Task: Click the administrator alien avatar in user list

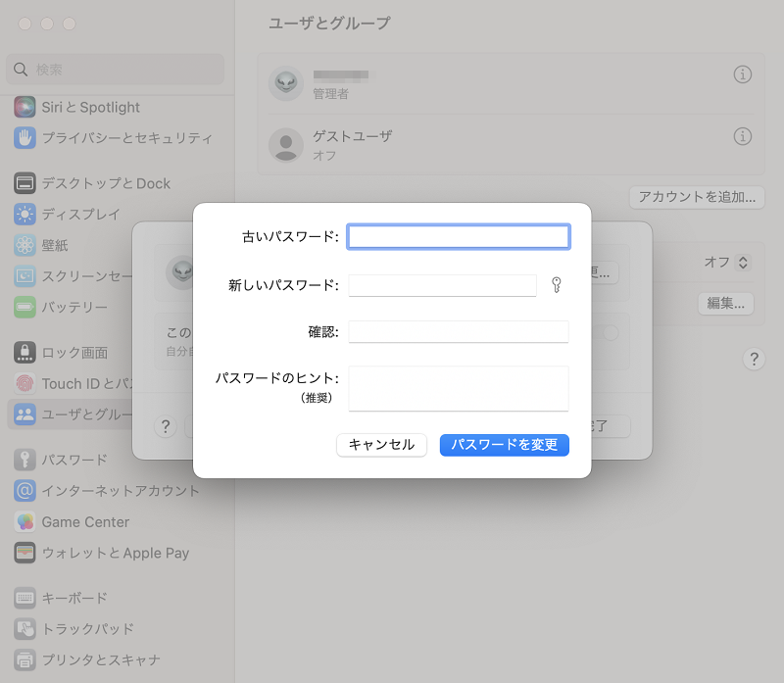Action: [x=286, y=83]
